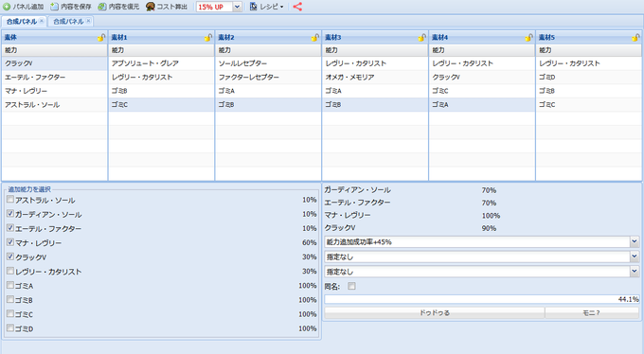
Task: Click first empty row in 素体 column
Action: click(x=55, y=118)
